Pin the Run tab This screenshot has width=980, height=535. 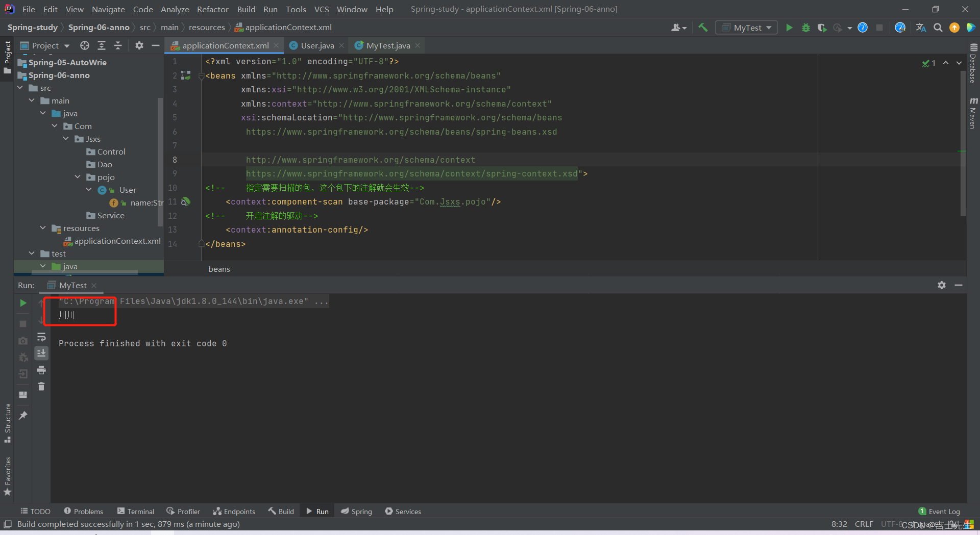(x=23, y=416)
